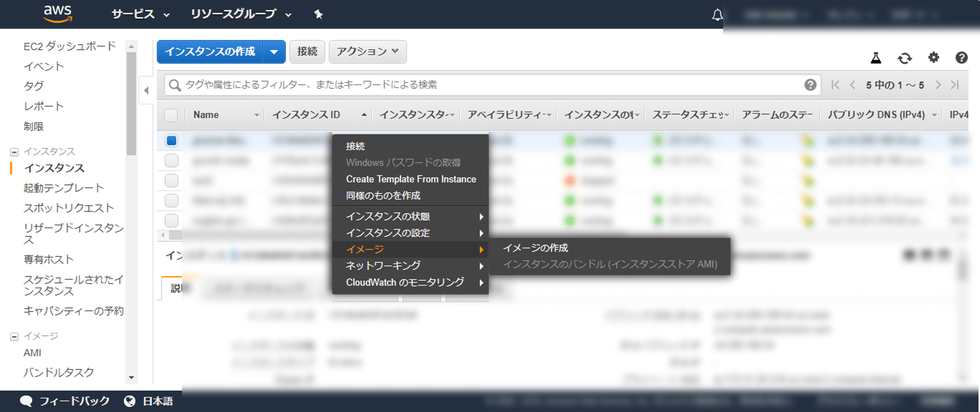Collapse the left navigation panel arrow
This screenshot has height=412, width=980.
[x=146, y=90]
